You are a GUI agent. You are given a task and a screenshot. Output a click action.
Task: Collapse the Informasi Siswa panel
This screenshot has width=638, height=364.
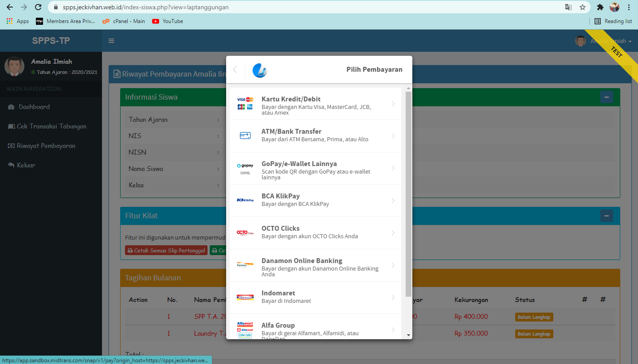point(606,97)
